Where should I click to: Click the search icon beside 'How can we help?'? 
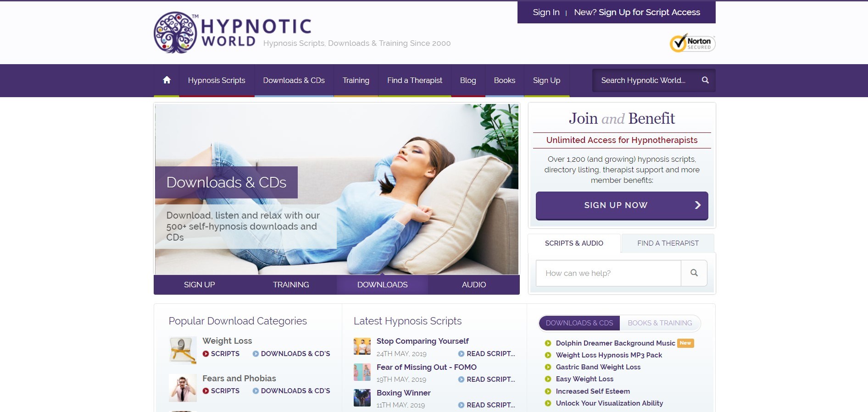[x=694, y=273]
